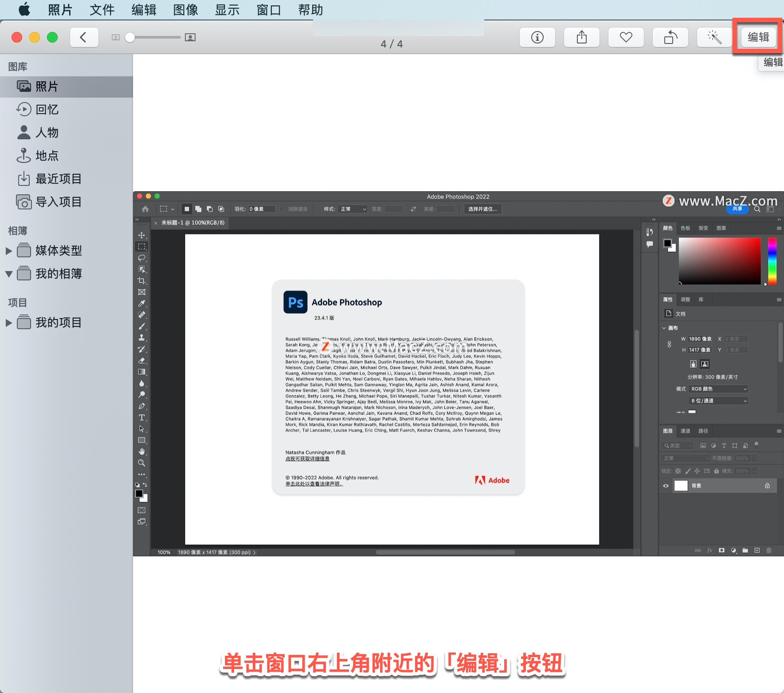Click the rainbow hue slider in Photoshop's color panel
784x693 pixels.
(772, 261)
